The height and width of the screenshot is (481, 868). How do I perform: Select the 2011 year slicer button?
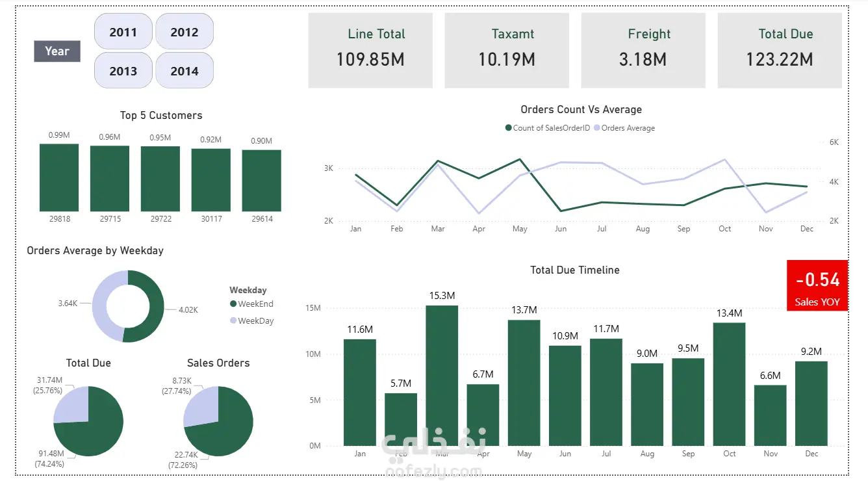coord(123,32)
